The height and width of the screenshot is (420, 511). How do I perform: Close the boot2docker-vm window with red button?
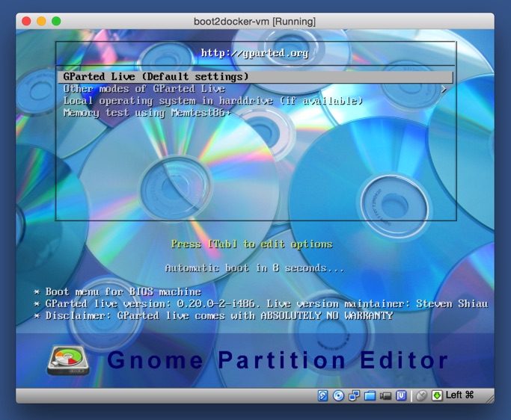(x=26, y=21)
